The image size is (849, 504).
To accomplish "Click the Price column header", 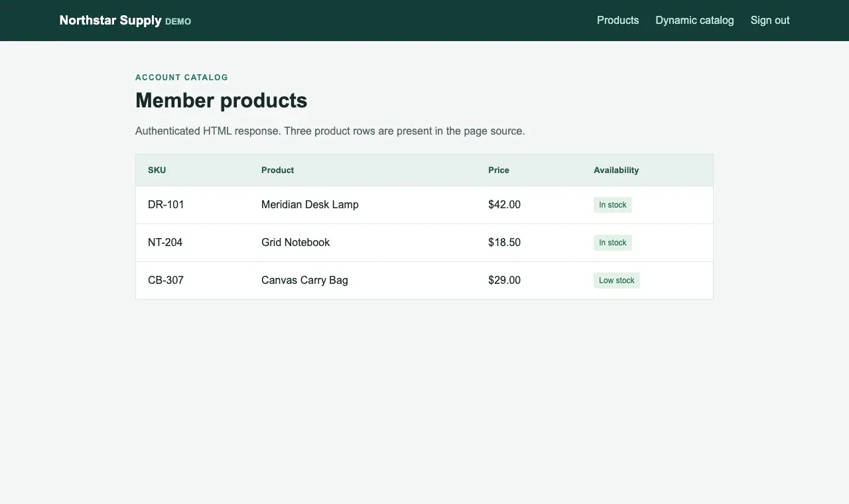I will coord(499,170).
